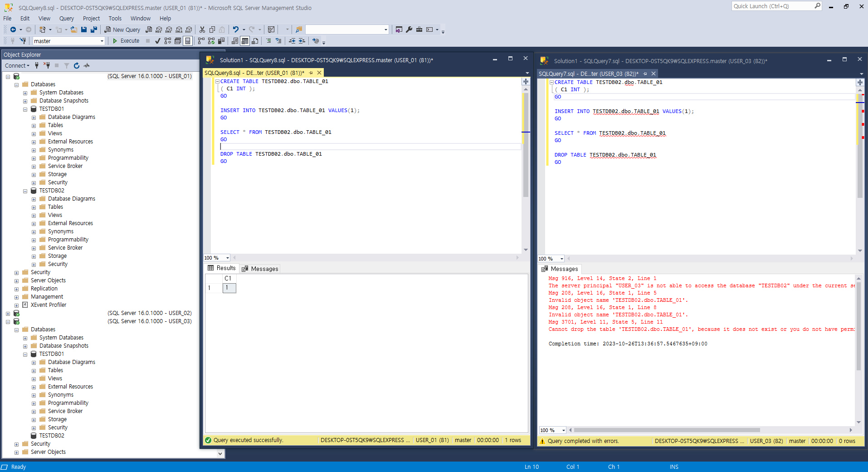Switch output to Results to Text
Screen dimensions: 868x472
tap(234, 41)
